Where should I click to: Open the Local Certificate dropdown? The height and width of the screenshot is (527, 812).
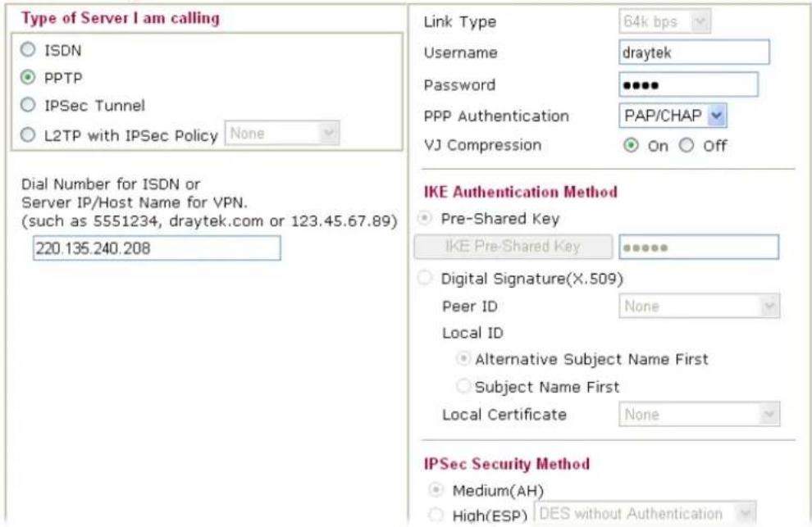[x=699, y=414]
